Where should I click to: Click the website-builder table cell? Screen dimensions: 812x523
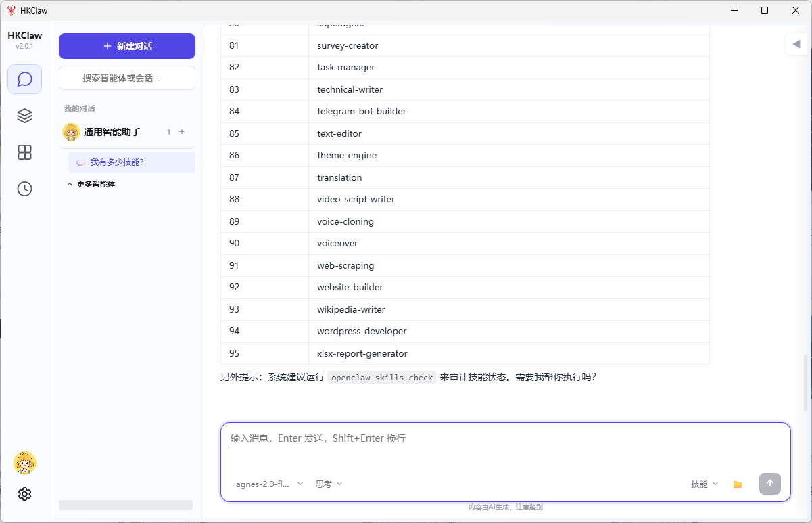(x=509, y=287)
